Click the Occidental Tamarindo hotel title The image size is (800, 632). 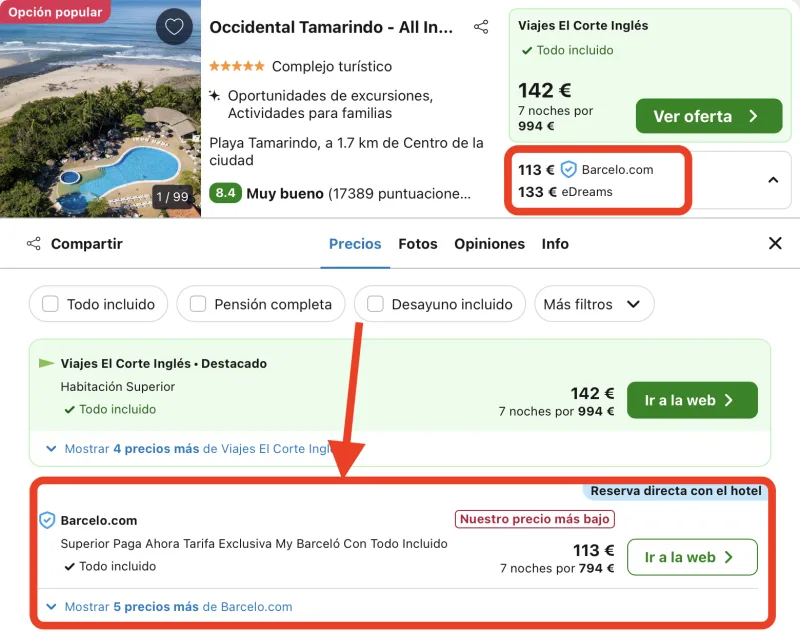coord(331,27)
